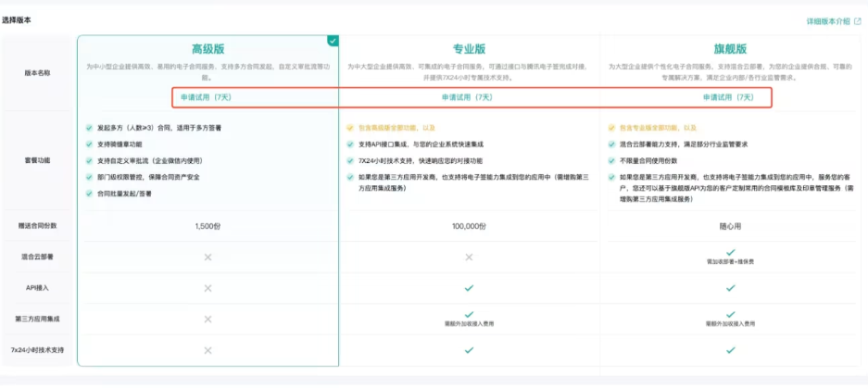Click the checkmark for 旗舰版 API接入

pos(730,288)
